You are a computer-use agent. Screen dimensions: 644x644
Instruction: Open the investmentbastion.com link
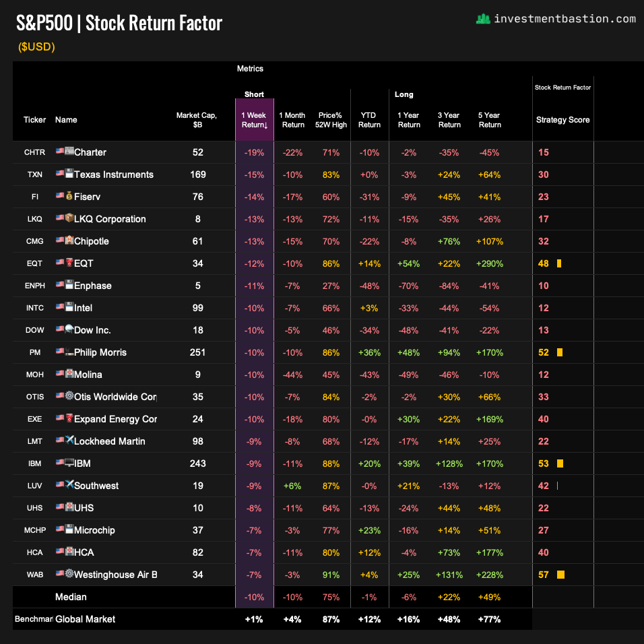[x=565, y=19]
